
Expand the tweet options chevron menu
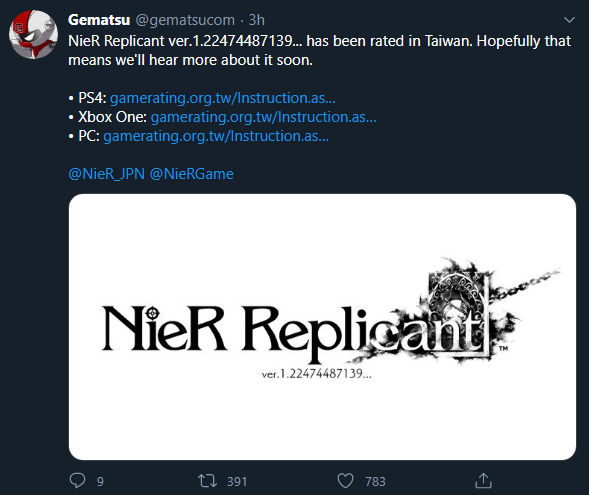point(569,20)
